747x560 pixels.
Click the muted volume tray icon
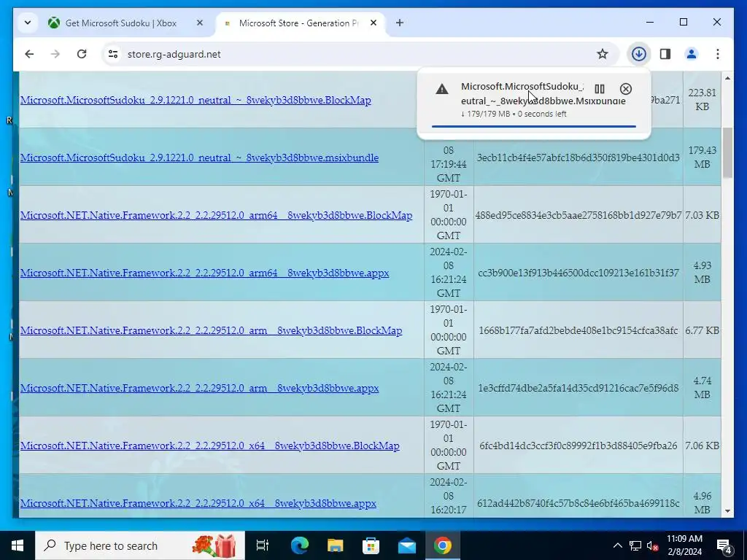click(x=653, y=545)
